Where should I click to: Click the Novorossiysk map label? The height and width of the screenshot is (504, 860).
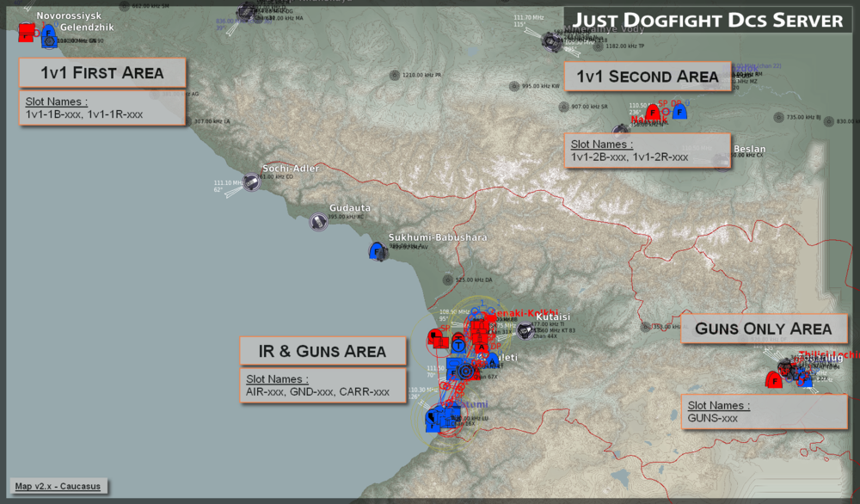pos(69,15)
